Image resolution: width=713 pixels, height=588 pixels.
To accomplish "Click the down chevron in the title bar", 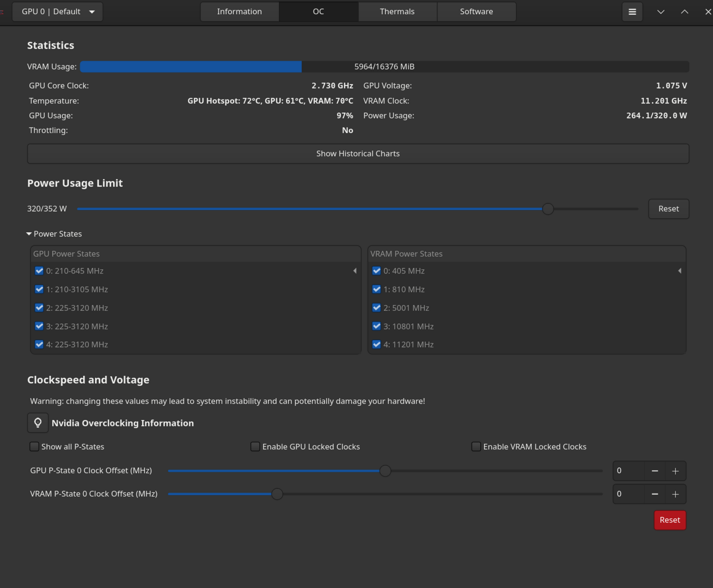I will (x=661, y=12).
